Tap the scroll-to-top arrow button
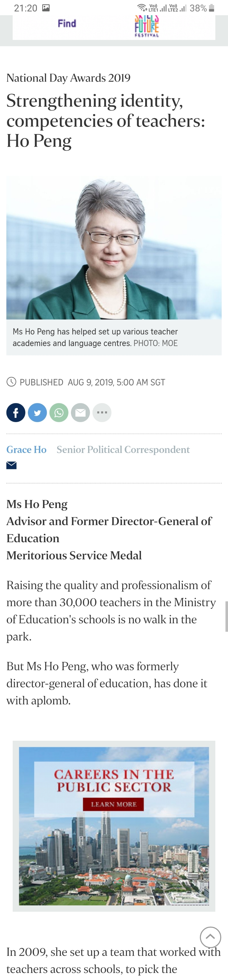228x980 pixels. coord(210,937)
